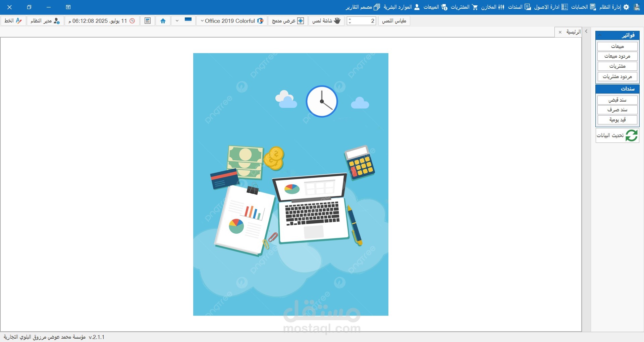Refresh data with the تحديث البيانات button
This screenshot has width=644, height=342.
[x=617, y=135]
